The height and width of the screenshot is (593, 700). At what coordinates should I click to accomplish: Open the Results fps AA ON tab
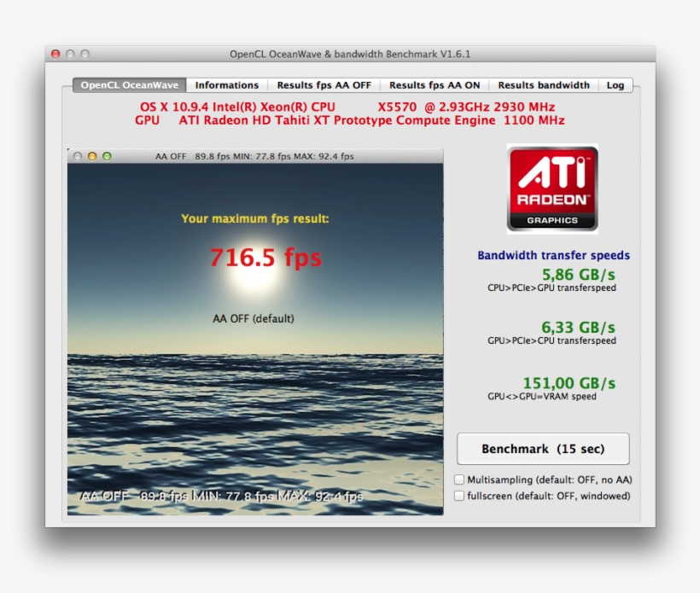click(x=434, y=84)
